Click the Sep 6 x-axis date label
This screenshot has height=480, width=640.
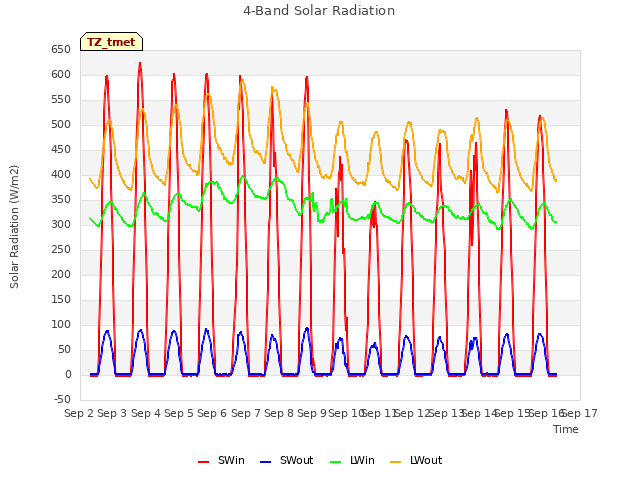tap(212, 413)
